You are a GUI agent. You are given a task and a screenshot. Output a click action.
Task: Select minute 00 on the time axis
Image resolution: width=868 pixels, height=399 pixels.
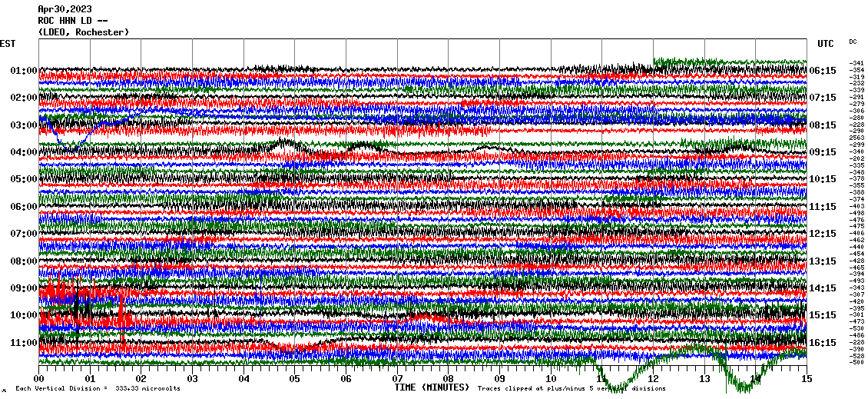39,379
